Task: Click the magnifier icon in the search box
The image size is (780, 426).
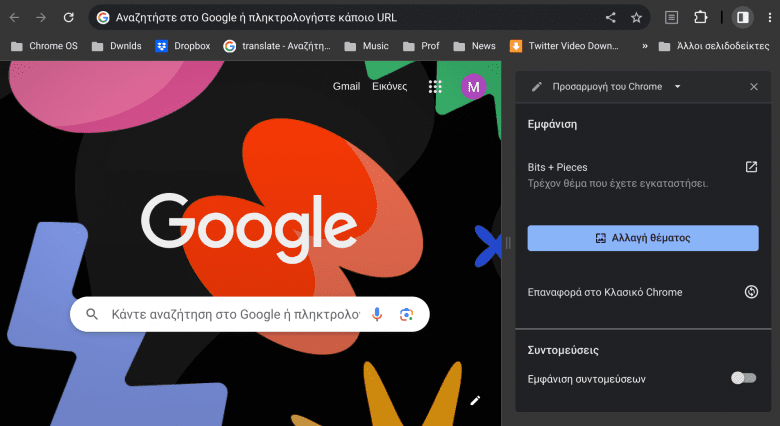Action: [92, 314]
